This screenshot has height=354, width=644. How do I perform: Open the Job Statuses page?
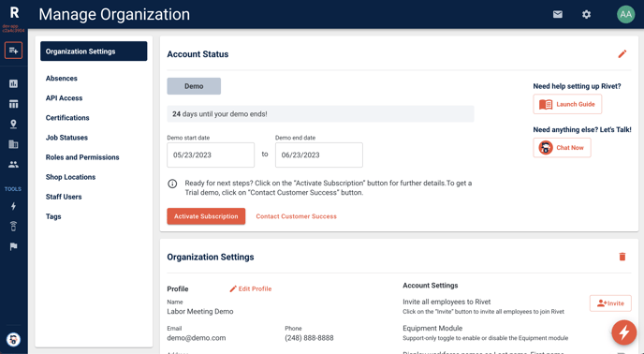tap(66, 138)
